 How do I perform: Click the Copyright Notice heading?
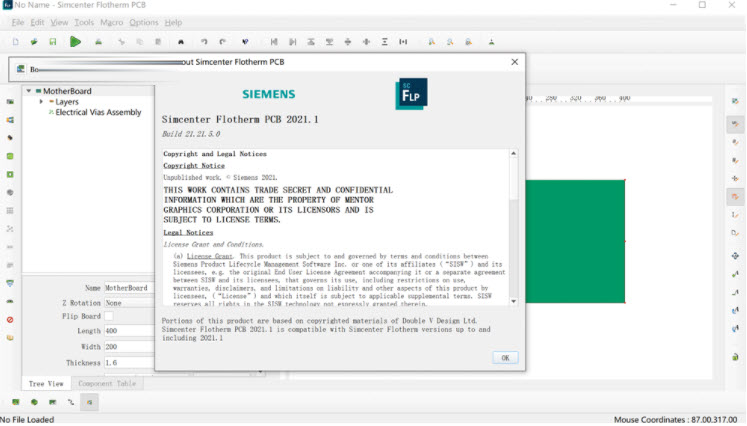(194, 166)
